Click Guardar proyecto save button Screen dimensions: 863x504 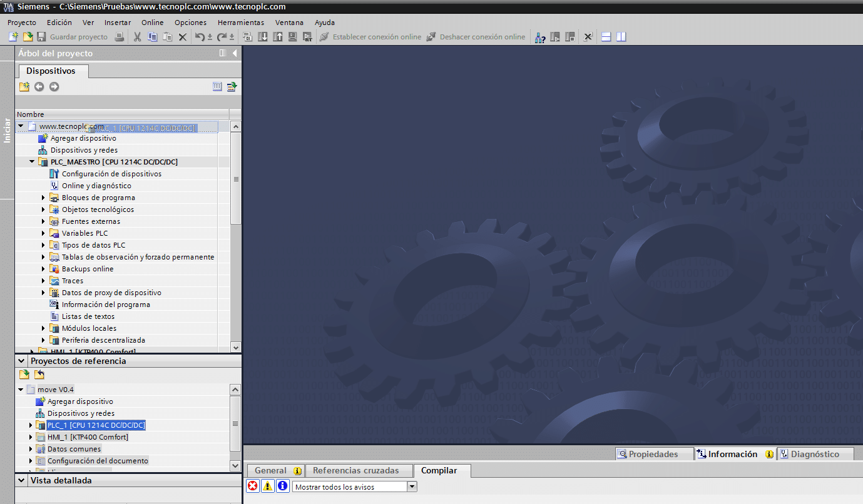tap(72, 37)
